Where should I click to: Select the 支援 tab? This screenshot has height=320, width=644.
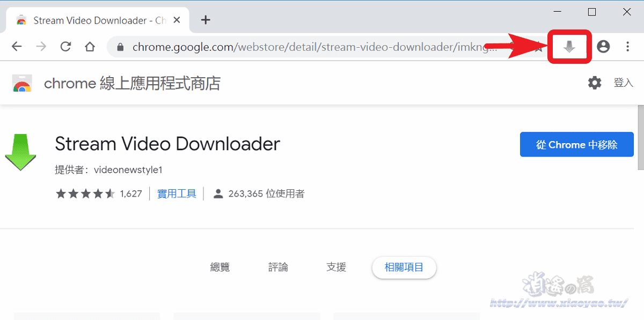pyautogui.click(x=336, y=267)
